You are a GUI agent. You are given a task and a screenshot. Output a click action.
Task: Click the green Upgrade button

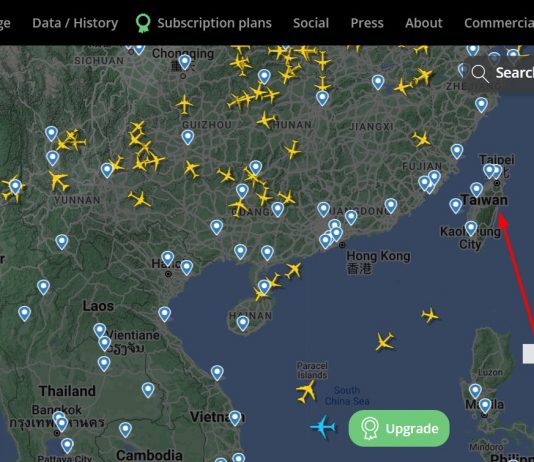[399, 428]
